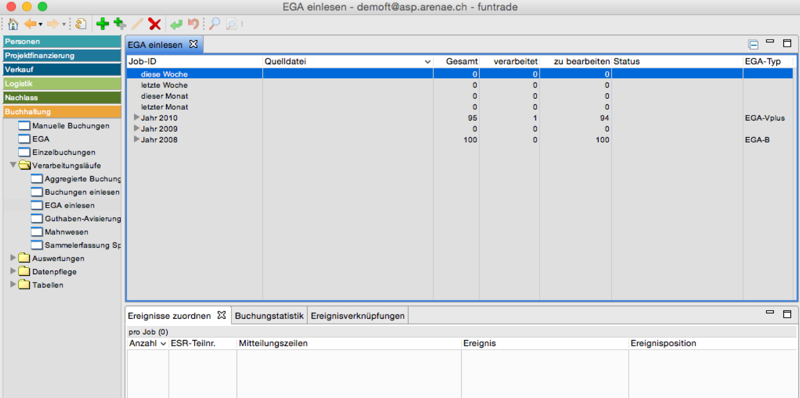800x398 pixels.
Task: Open Manuelle Buchungen in sidebar tree
Action: pos(70,126)
